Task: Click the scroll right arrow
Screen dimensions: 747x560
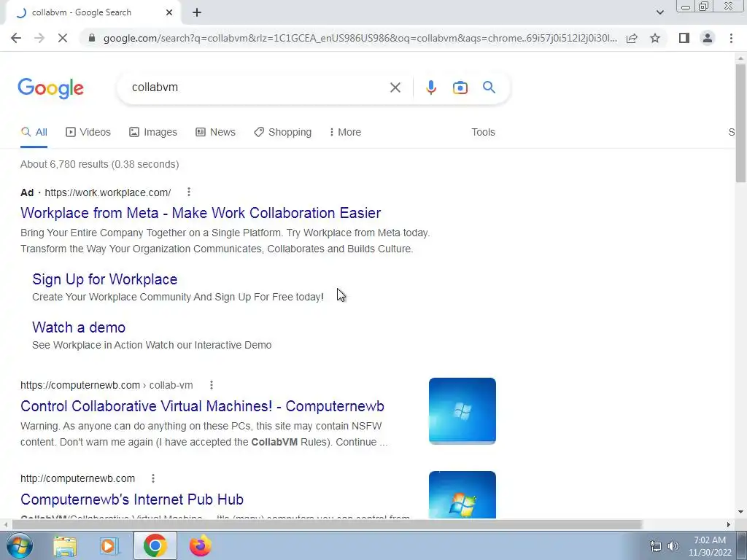Action: 728,525
